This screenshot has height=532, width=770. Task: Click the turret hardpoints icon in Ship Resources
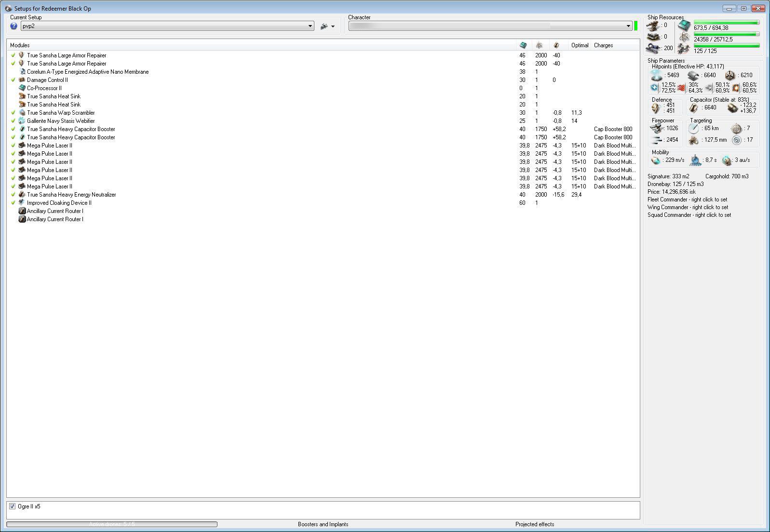[x=653, y=26]
